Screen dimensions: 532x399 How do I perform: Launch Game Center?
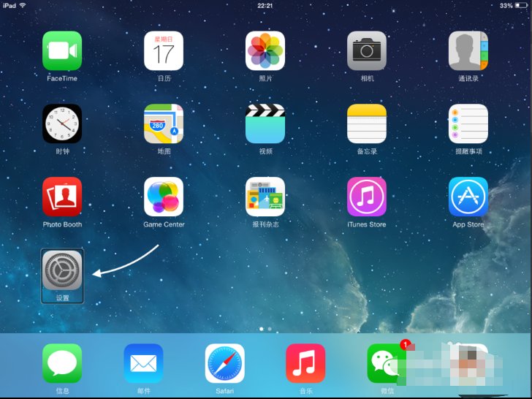164,197
